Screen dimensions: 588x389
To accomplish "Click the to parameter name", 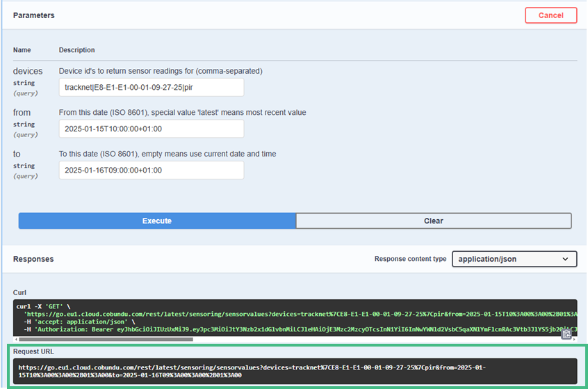I will point(17,154).
